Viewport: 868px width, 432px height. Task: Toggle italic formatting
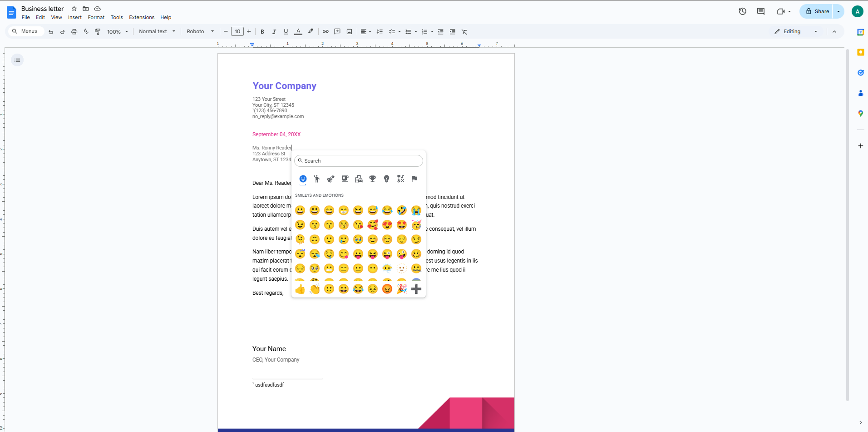click(x=274, y=31)
